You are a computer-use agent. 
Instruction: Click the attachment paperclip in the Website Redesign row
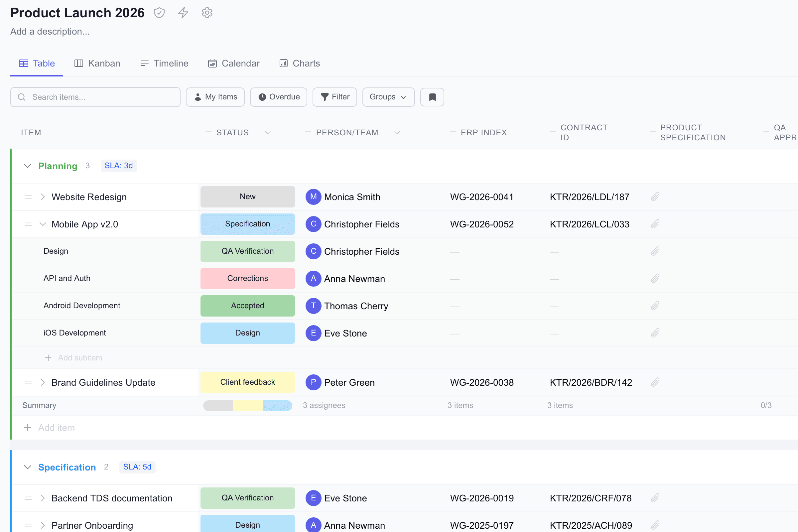(655, 197)
